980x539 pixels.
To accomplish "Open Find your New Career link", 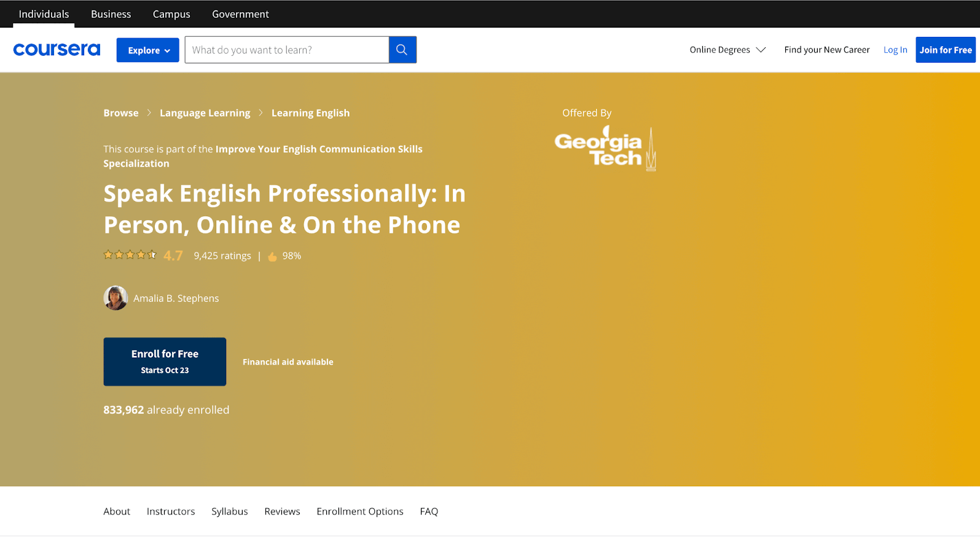I will coord(826,50).
